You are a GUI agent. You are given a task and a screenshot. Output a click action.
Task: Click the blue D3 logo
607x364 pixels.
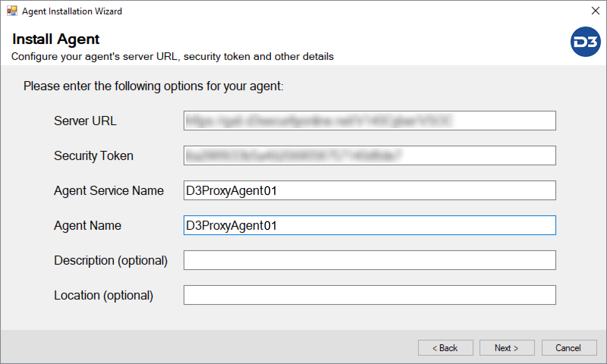585,42
